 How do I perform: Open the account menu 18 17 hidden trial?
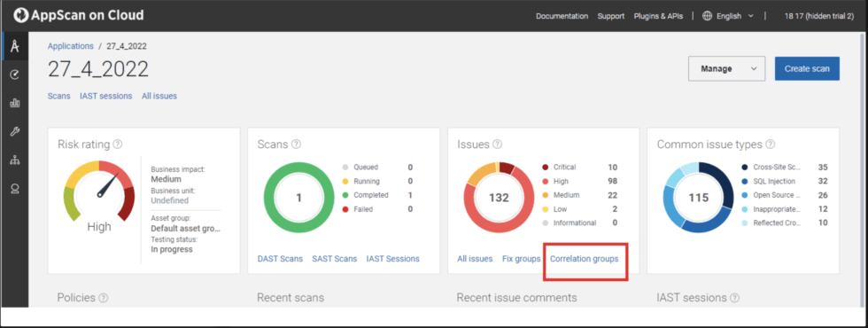click(x=818, y=16)
